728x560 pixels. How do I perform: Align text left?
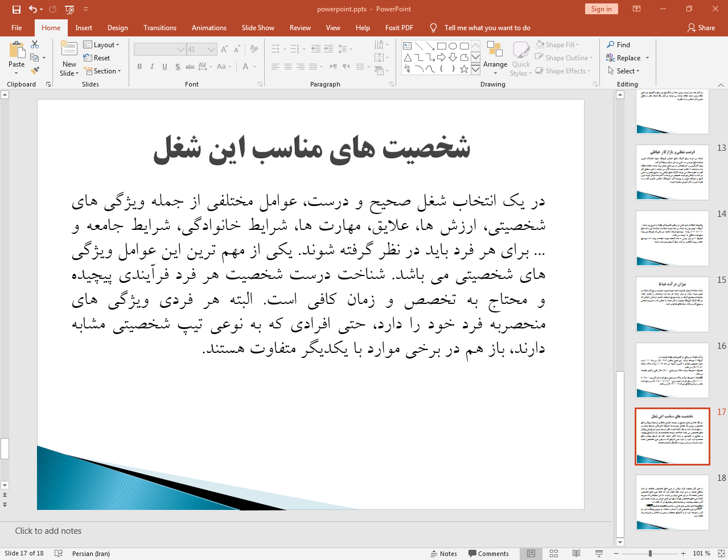(x=275, y=67)
